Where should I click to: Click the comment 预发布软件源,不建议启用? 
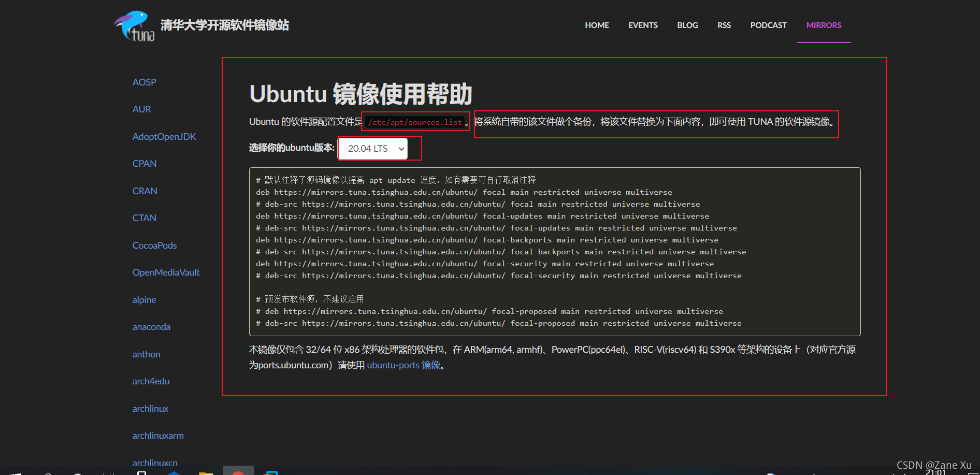pos(310,299)
